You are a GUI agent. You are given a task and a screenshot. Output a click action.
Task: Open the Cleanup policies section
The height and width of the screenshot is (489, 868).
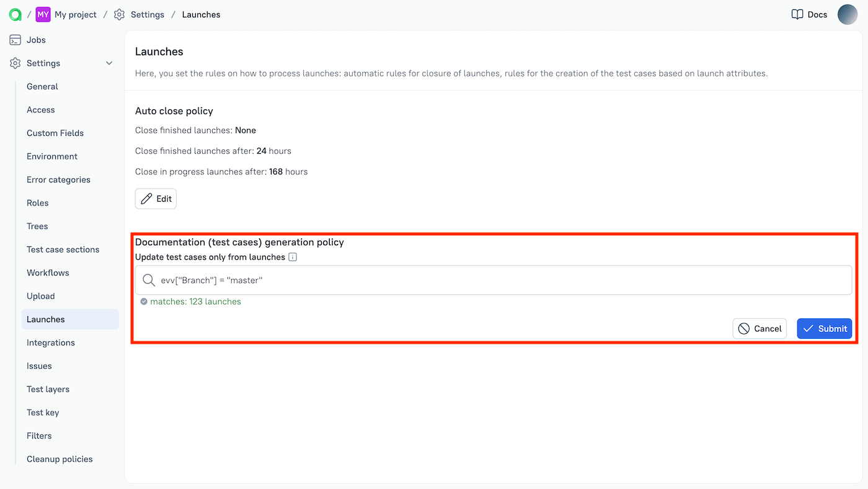pyautogui.click(x=59, y=459)
